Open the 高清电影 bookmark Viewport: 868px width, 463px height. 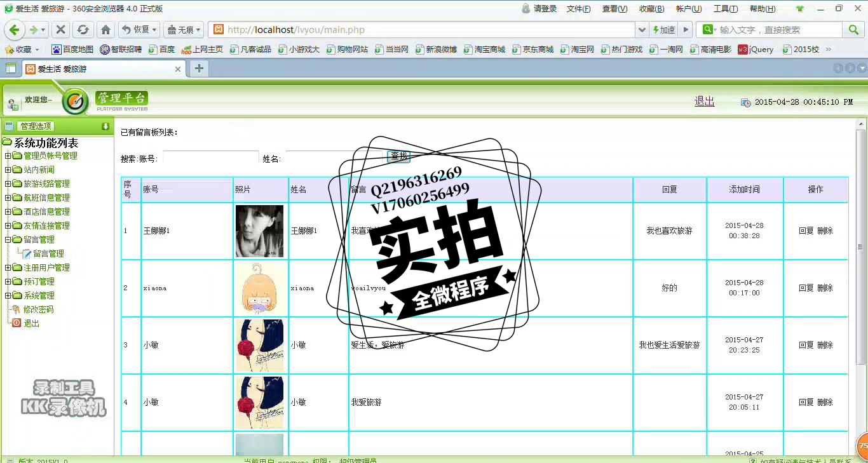click(710, 49)
